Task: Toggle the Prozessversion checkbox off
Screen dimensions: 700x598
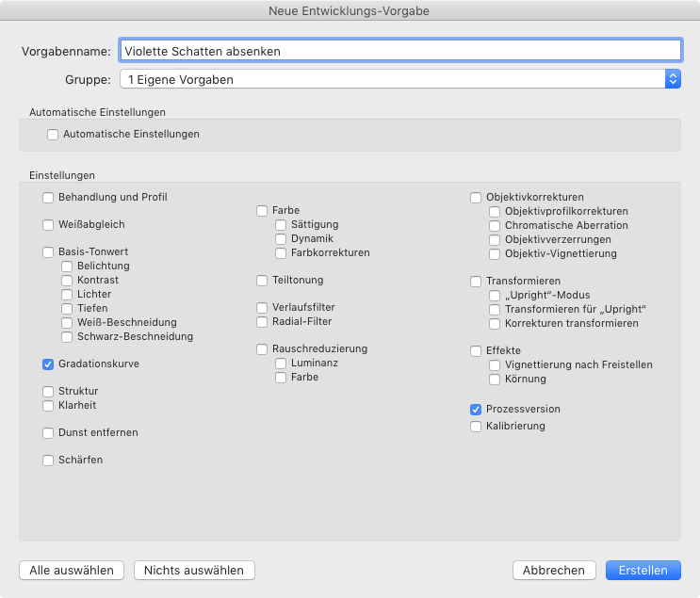Action: tap(476, 410)
